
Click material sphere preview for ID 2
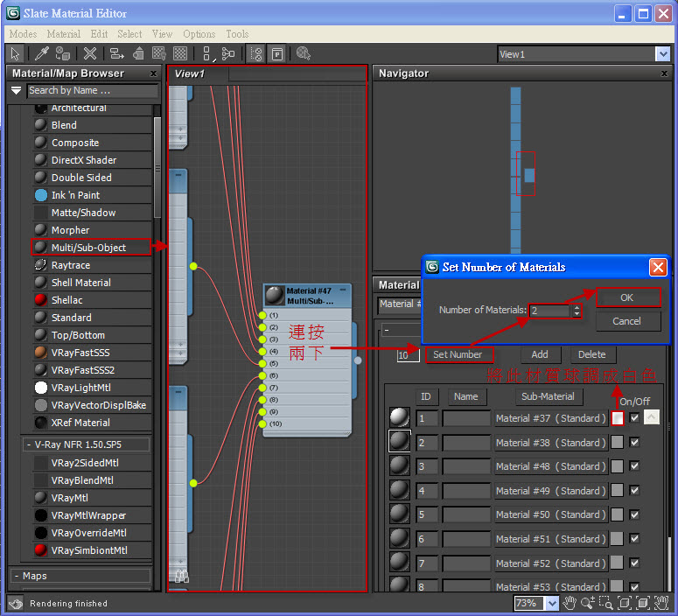[x=399, y=441]
